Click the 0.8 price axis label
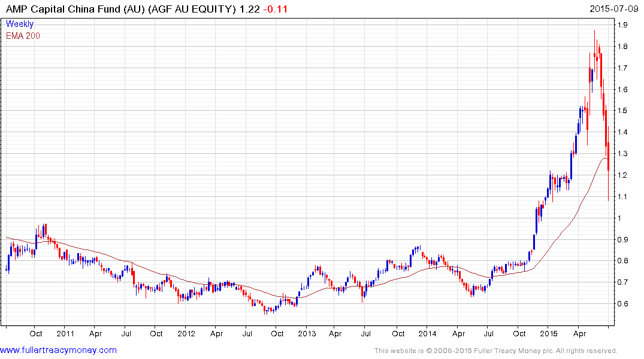The image size is (644, 359). [622, 261]
